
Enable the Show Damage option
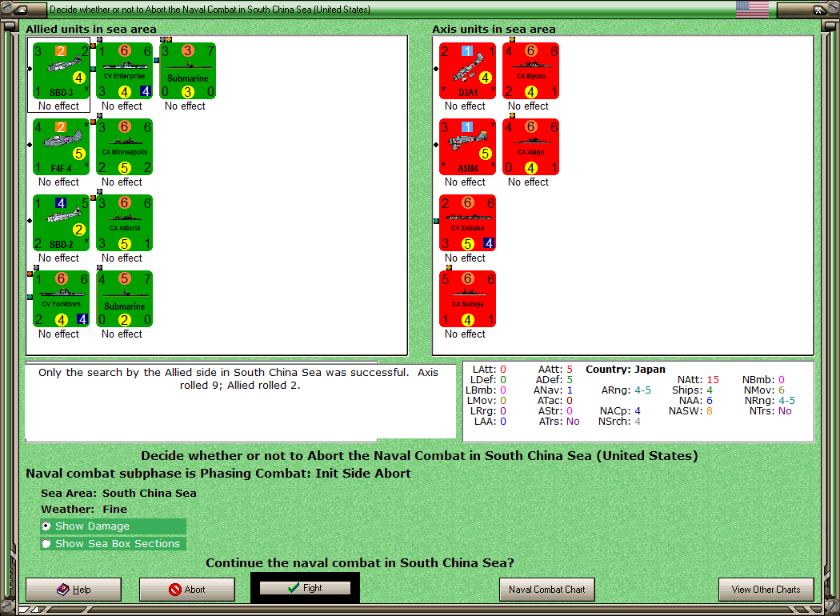click(113, 526)
